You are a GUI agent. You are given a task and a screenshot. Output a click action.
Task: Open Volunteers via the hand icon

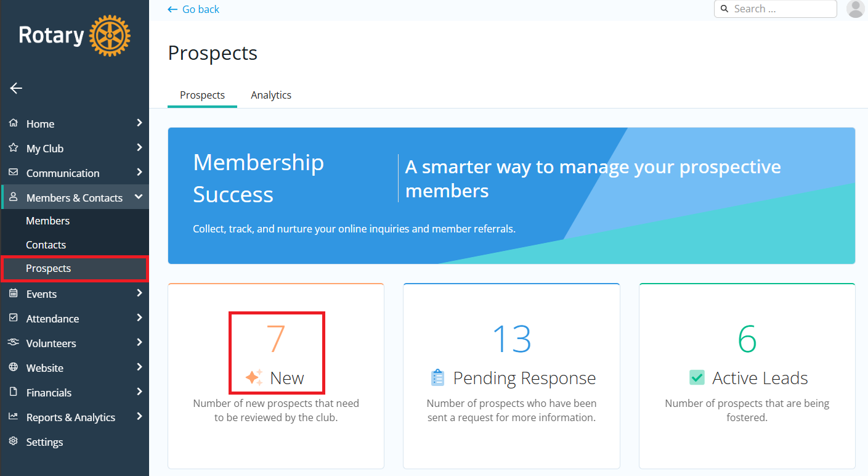(x=14, y=343)
